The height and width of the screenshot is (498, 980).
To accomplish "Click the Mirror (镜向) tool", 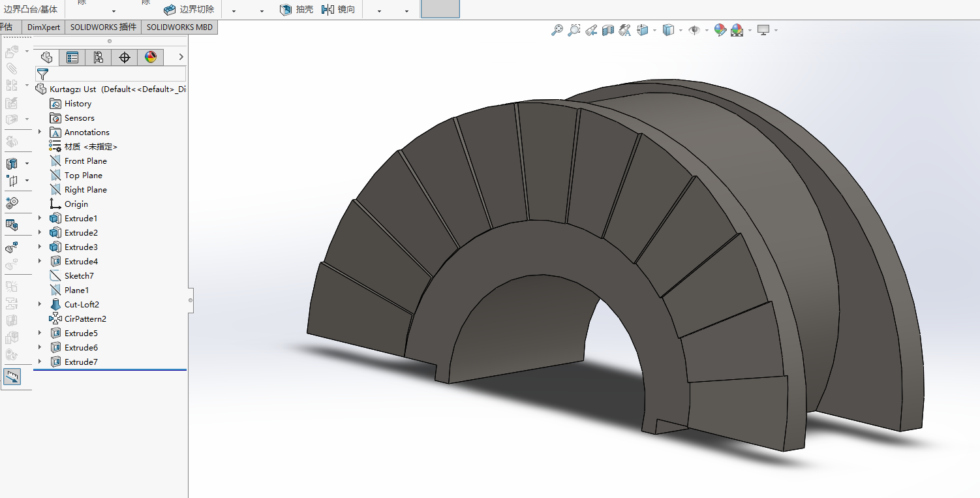I will tap(339, 10).
